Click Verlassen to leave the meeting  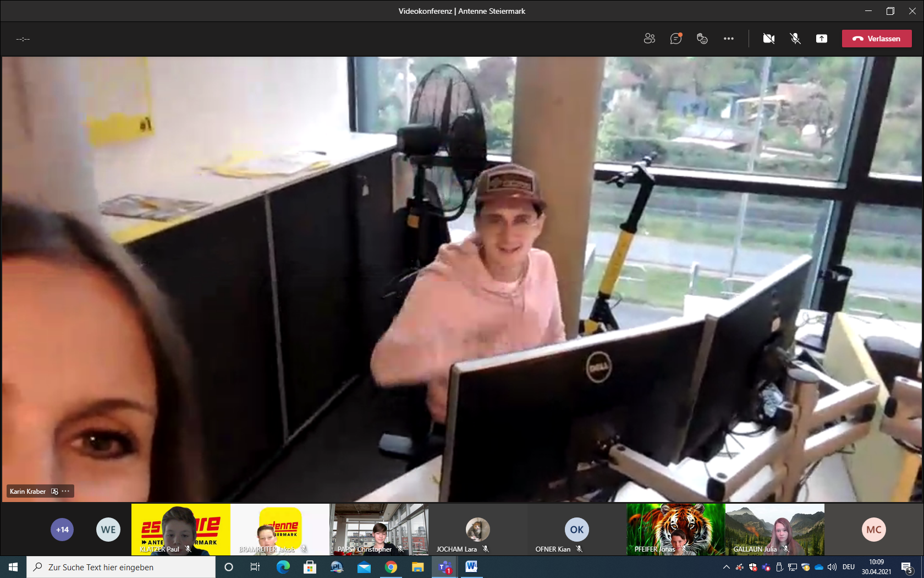click(x=876, y=39)
